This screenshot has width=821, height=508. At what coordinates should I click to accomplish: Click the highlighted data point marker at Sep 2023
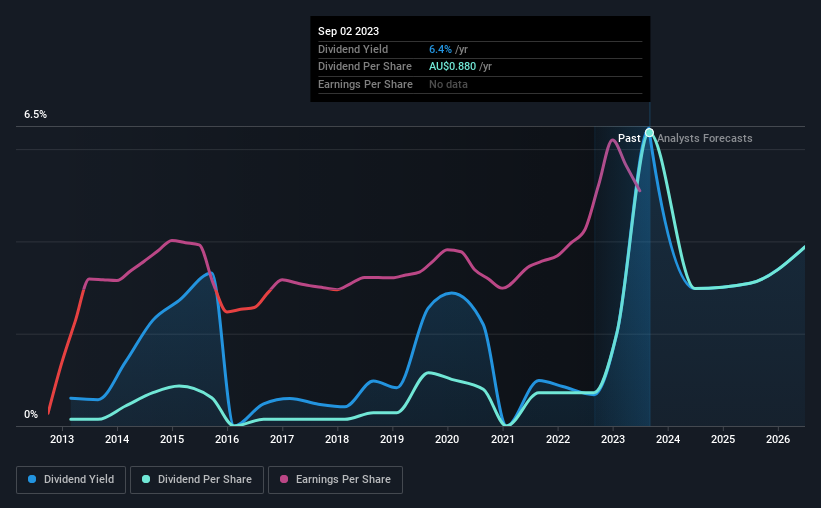click(x=649, y=132)
